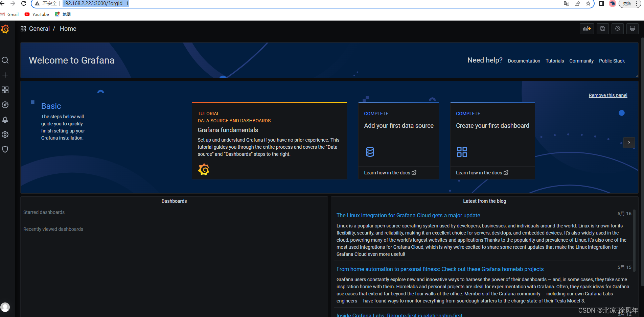Viewport: 644px width, 317px height.
Task: Click the Chrome 更新 update button
Action: point(629,3)
